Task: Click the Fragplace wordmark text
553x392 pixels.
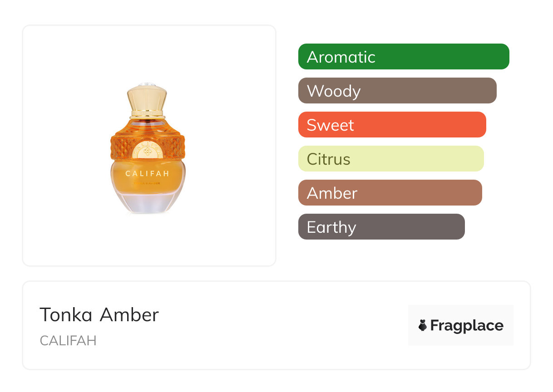Action: coord(466,326)
